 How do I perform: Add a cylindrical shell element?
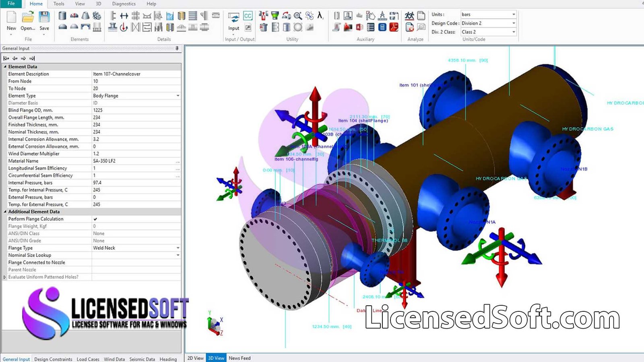[62, 16]
